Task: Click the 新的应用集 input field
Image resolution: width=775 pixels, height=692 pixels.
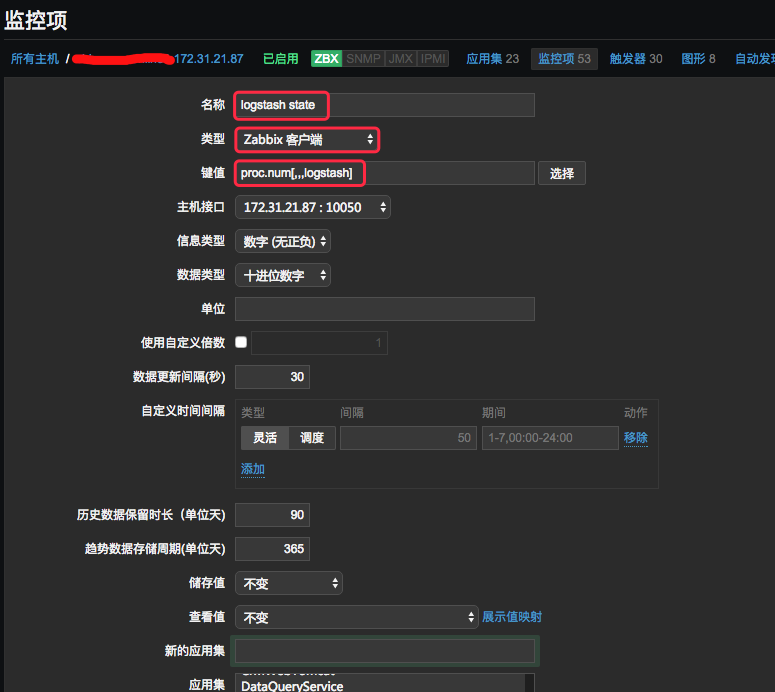Action: (385, 651)
